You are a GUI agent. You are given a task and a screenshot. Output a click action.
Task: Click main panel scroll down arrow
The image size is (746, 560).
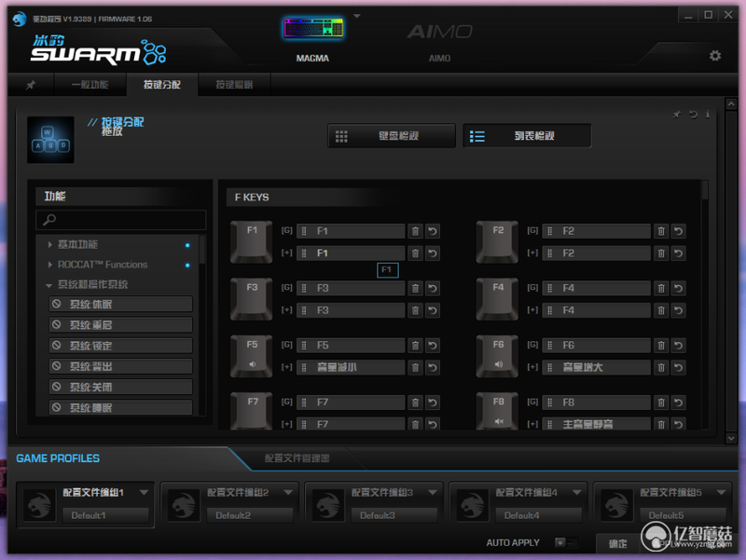click(x=731, y=438)
